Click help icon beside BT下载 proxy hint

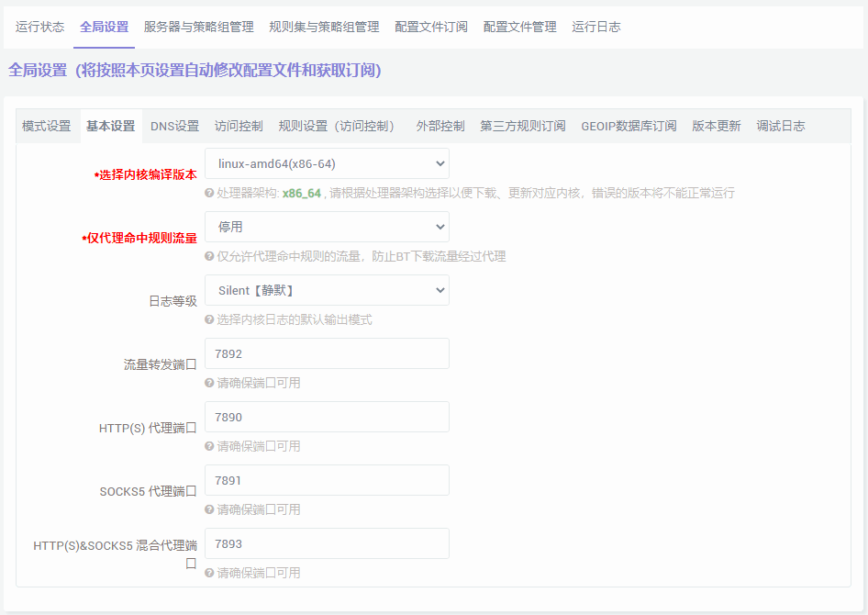[x=209, y=256]
